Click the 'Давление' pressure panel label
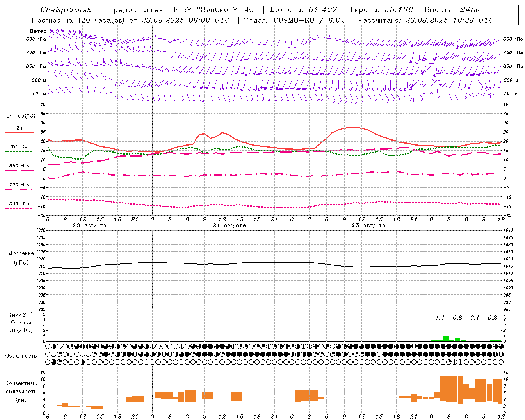This screenshot has width=525, height=420. pyautogui.click(x=21, y=253)
